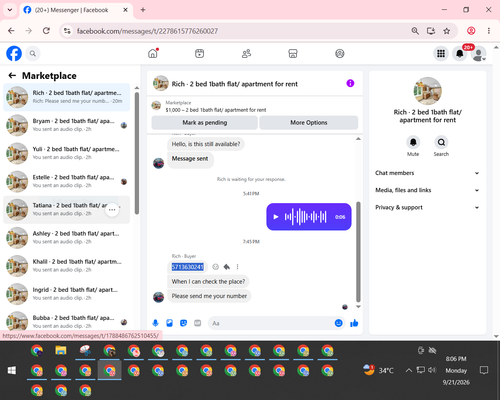Go to Facebook Home icon
Image resolution: width=500 pixels, height=400 pixels.
[x=153, y=53]
